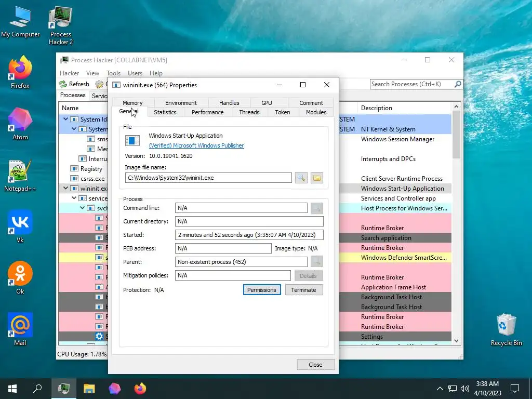Open the Notepad++ desktop shortcut

(20, 175)
